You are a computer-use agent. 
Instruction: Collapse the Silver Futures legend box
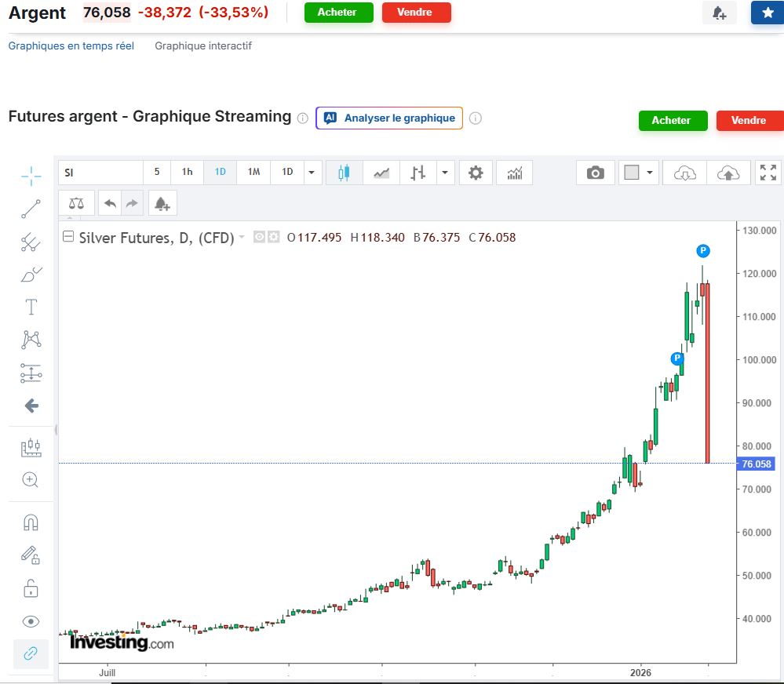point(68,237)
